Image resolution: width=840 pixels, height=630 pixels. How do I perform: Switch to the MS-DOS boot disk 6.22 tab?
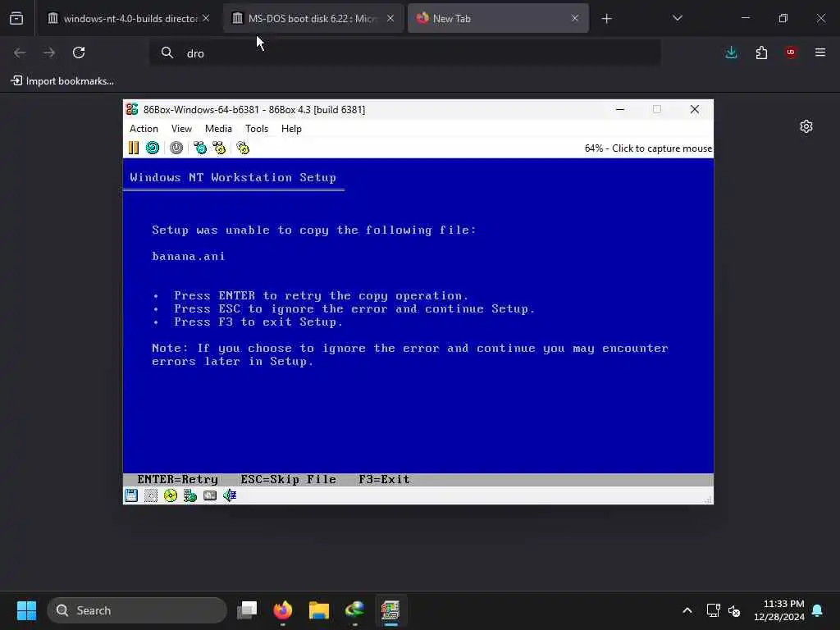point(313,18)
